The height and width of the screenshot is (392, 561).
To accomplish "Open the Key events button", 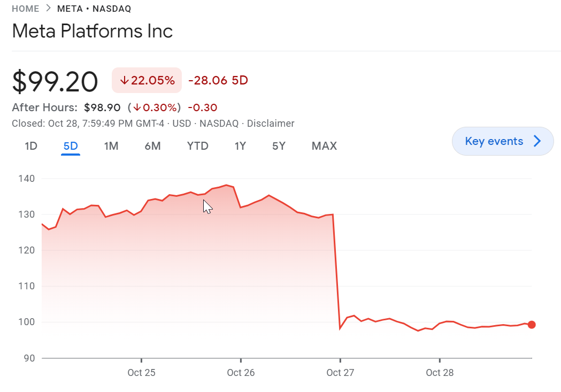I will point(494,141).
